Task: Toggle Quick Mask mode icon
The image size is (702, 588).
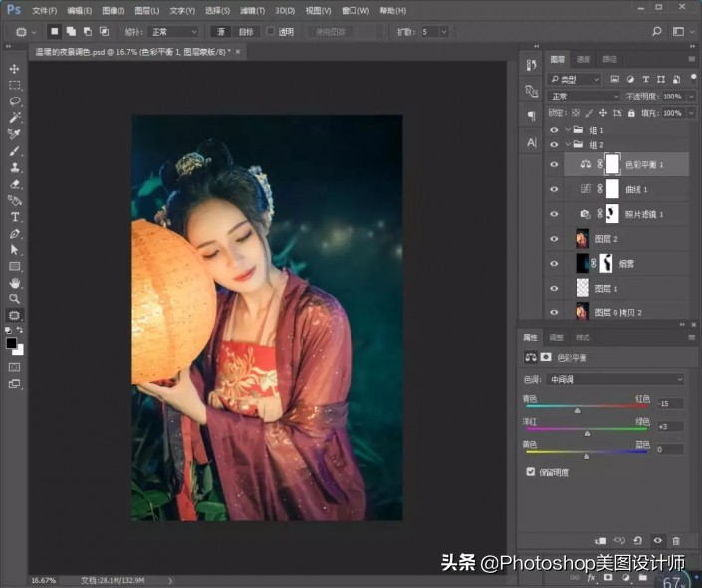Action: point(14,367)
